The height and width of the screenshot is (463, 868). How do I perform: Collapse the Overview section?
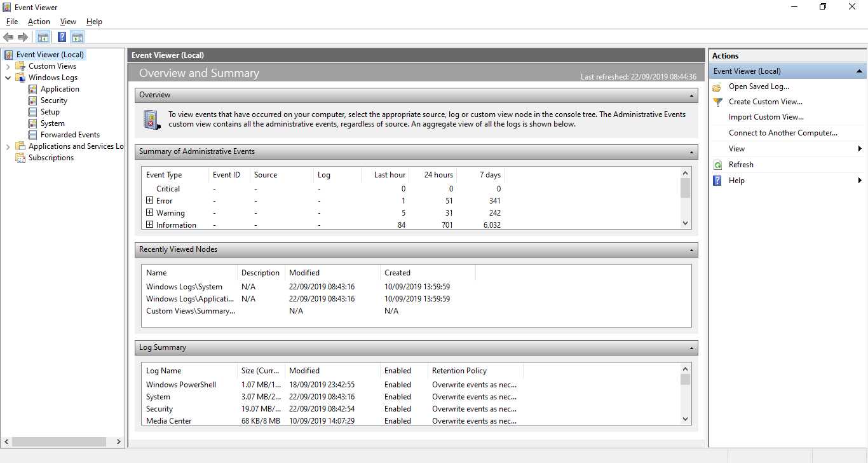[x=691, y=95]
